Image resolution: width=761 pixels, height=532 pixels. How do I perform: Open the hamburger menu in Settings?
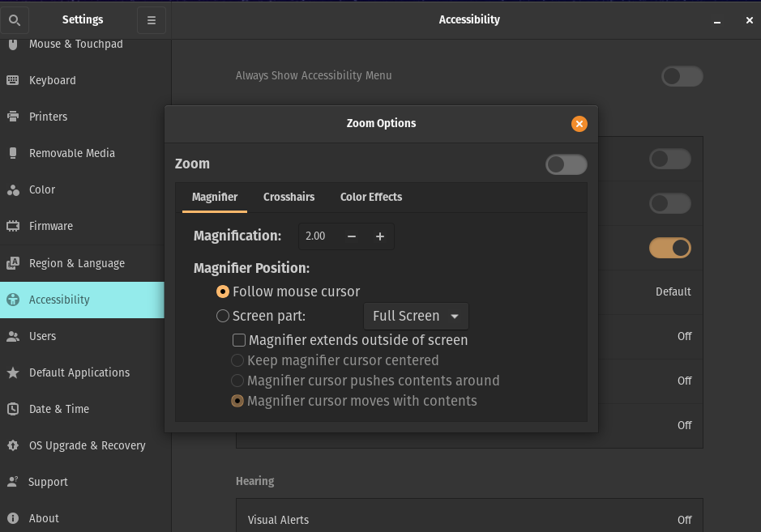pos(151,19)
